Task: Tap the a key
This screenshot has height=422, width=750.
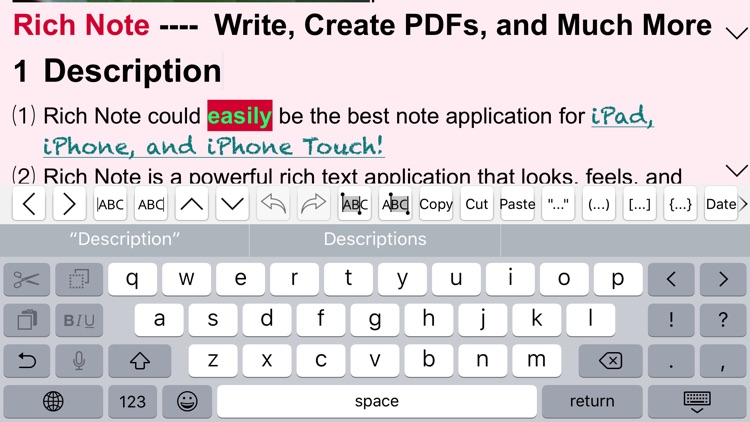Action: click(x=159, y=320)
